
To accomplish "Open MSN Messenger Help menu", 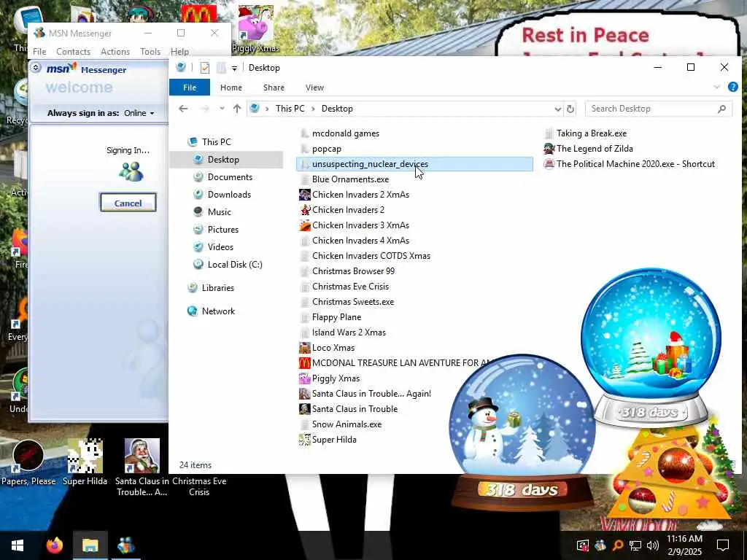I will [179, 52].
